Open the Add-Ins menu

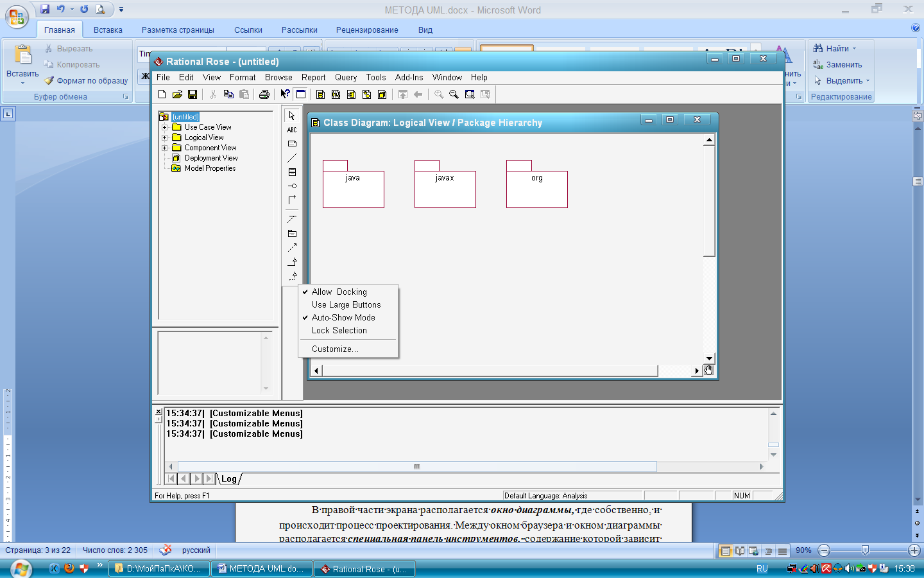pos(409,77)
